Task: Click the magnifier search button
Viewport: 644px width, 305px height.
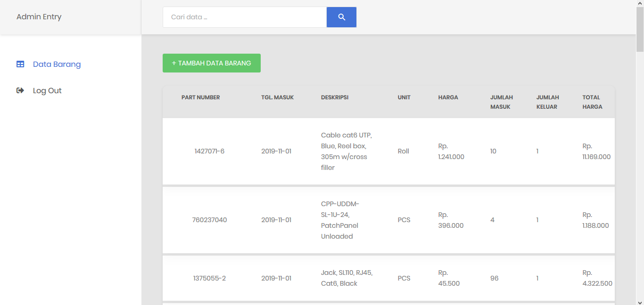Action: (x=341, y=17)
